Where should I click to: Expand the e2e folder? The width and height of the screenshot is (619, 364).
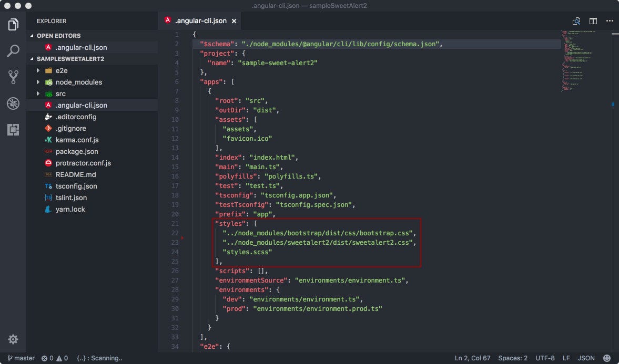pos(38,70)
